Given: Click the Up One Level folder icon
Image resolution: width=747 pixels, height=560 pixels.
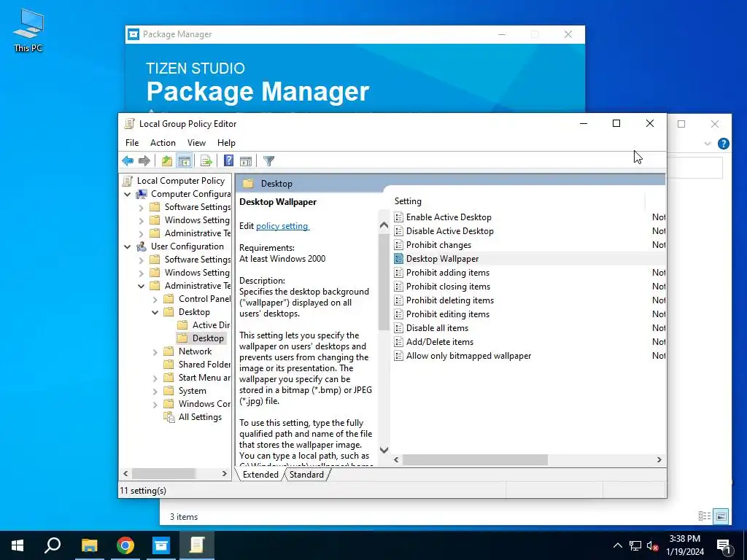Looking at the screenshot, I should tap(167, 161).
